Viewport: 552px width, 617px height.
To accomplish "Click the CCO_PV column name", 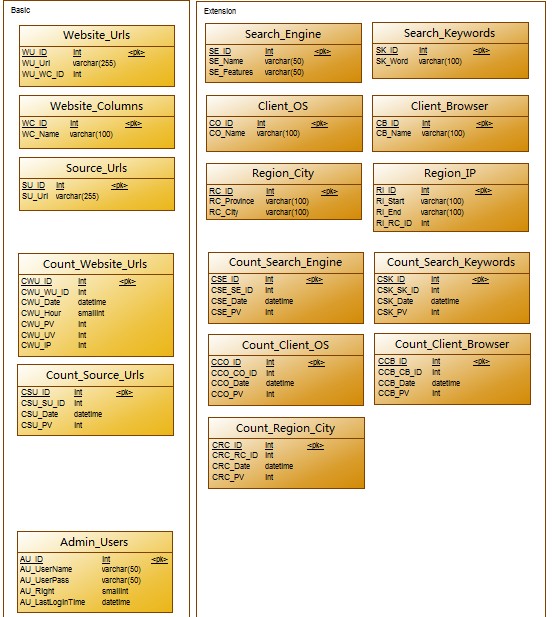I will pos(227,394).
